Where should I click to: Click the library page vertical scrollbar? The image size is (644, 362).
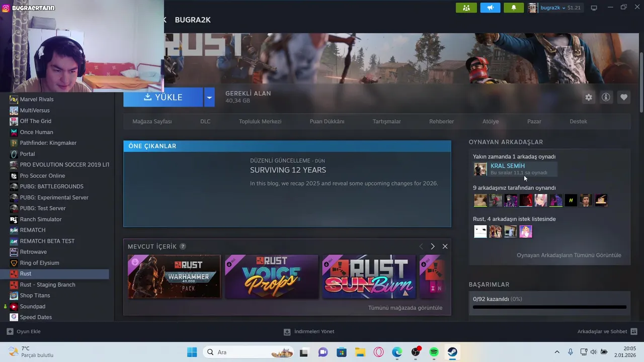click(641, 82)
